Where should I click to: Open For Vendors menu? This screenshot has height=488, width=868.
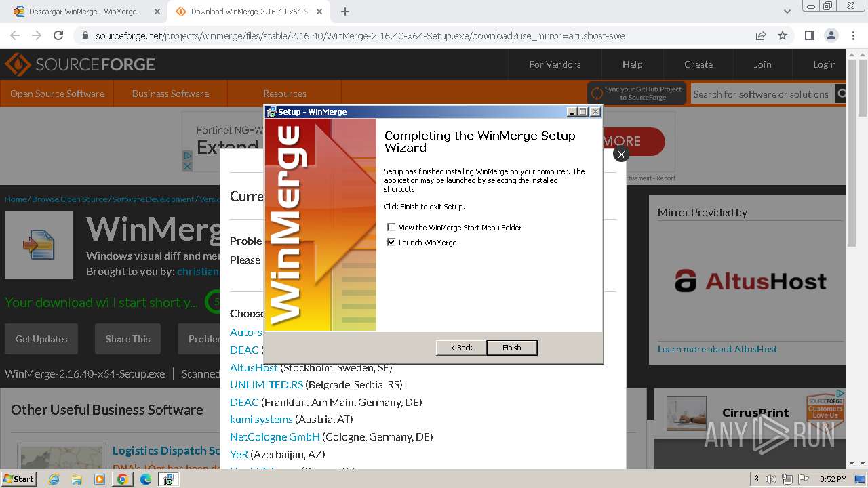coord(555,64)
